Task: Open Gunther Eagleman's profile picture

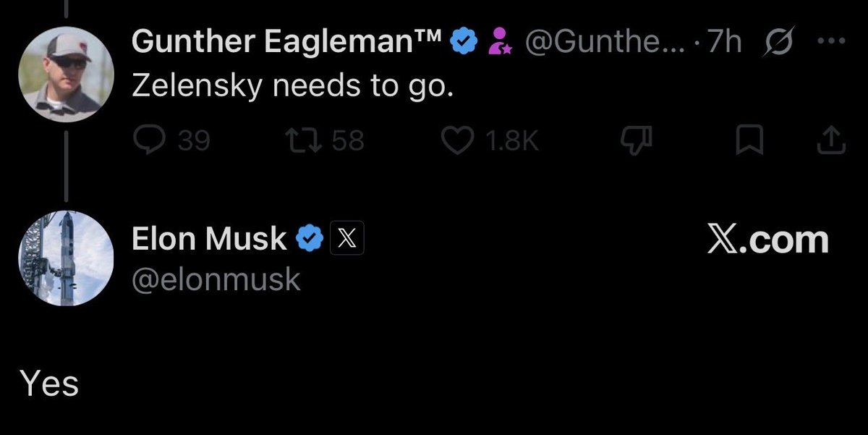Action: (x=66, y=75)
